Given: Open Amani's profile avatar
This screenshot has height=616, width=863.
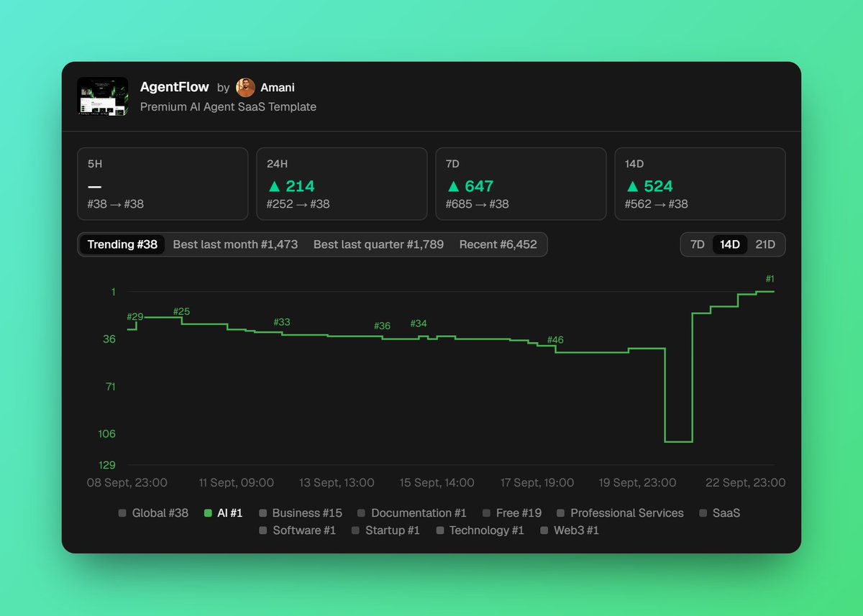Looking at the screenshot, I should tap(245, 88).
